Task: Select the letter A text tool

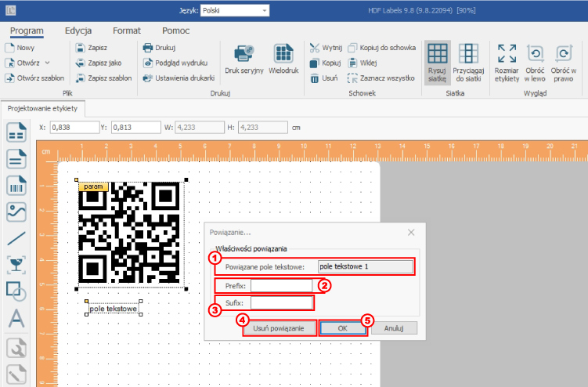Action: [16, 318]
